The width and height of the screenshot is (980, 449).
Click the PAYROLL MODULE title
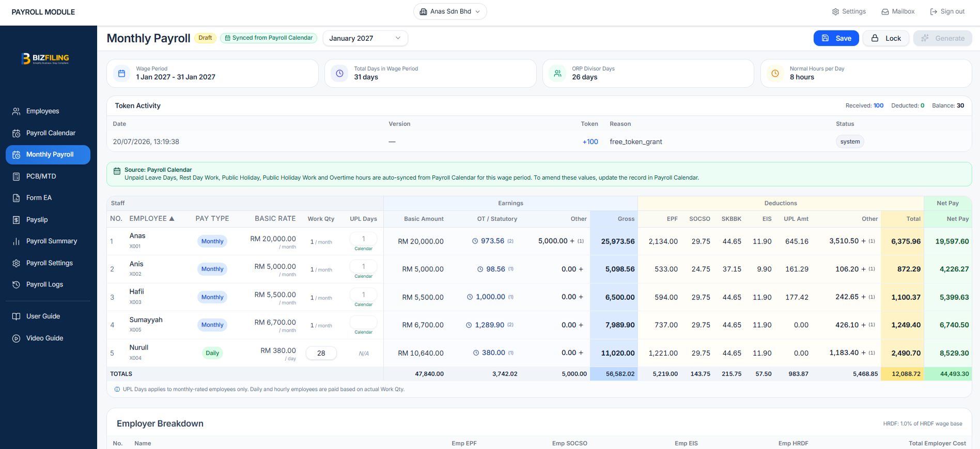point(43,12)
